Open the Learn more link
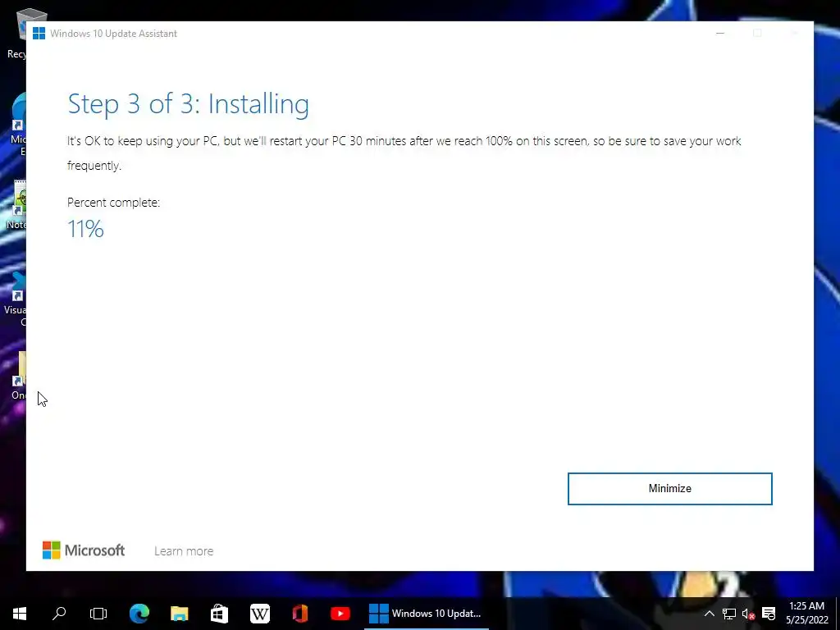 point(184,550)
